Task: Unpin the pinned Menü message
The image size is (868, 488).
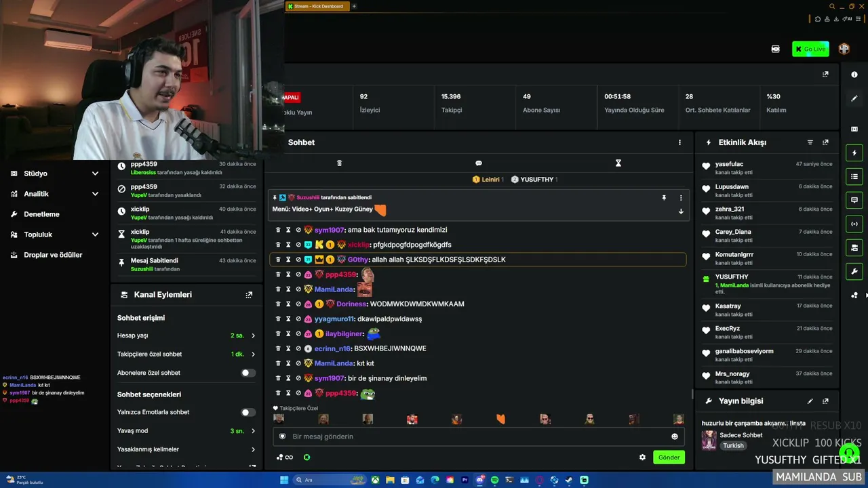Action: coord(664,198)
